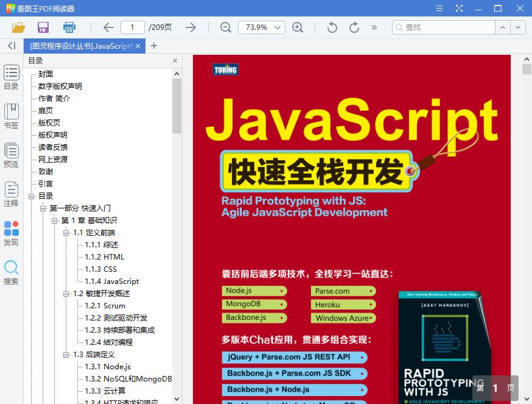Select 1.2.4 结对编程 outline entry
Viewport: 532px width, 404px height.
[108, 342]
